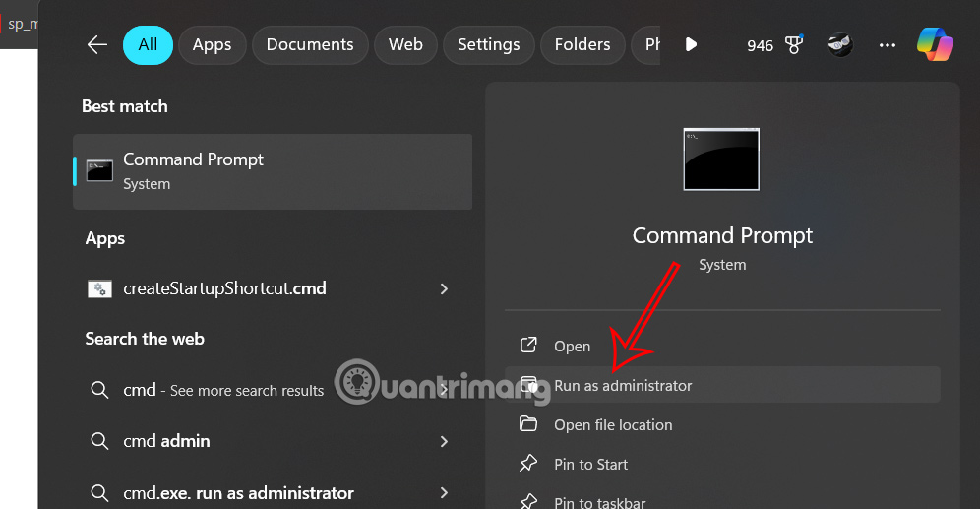Click search icon beside cmd.exe suggestion

(x=99, y=492)
